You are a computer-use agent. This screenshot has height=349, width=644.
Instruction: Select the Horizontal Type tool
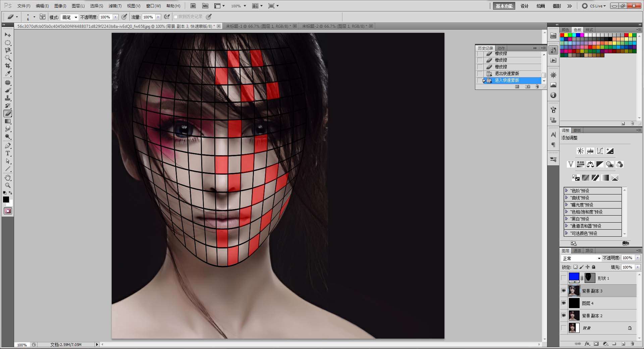point(8,153)
